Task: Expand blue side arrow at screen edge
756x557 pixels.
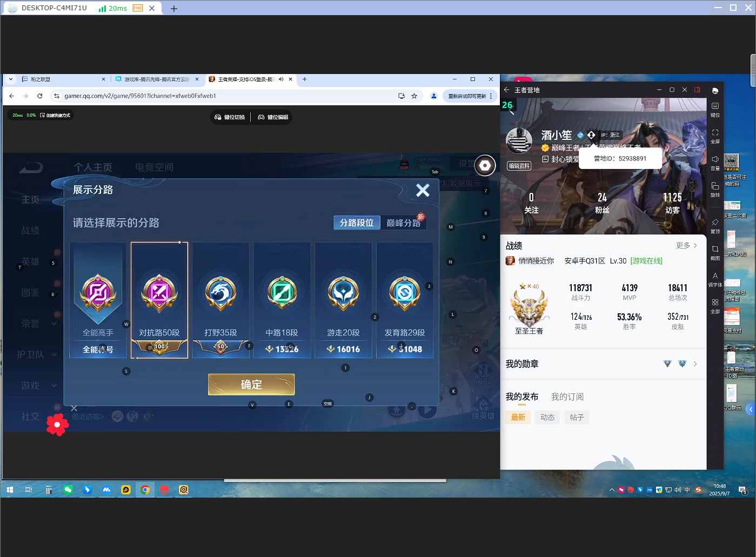Action: coord(751,410)
